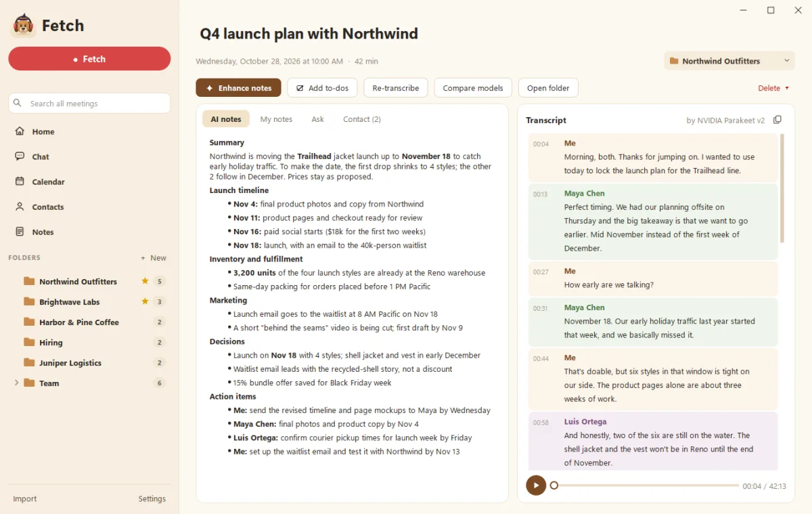Open the Calendar icon in sidebar
The image size is (812, 514).
click(x=20, y=181)
